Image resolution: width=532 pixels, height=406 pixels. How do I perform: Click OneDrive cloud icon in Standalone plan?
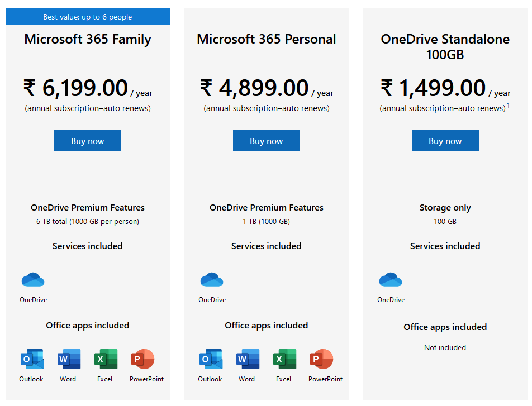point(391,280)
